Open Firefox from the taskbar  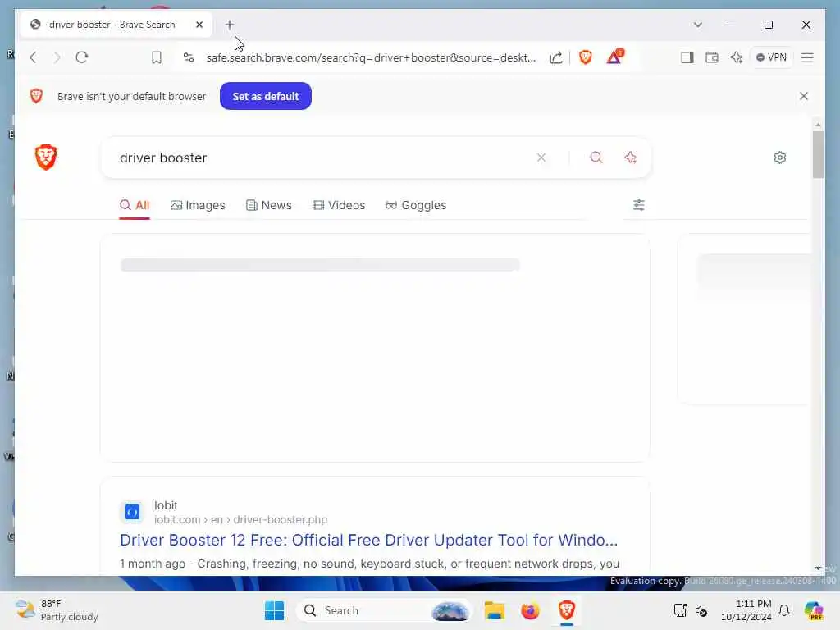click(x=531, y=610)
